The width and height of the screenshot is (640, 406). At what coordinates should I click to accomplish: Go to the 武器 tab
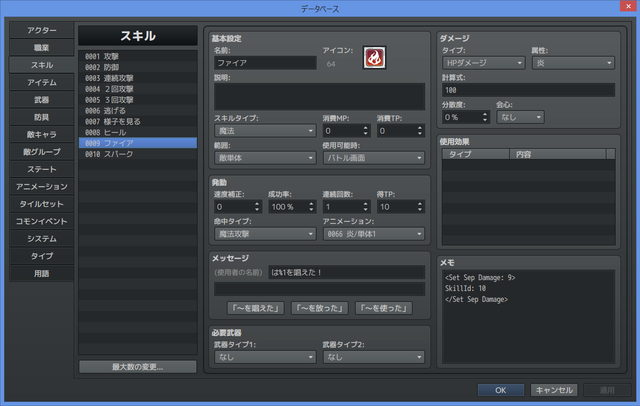click(42, 100)
